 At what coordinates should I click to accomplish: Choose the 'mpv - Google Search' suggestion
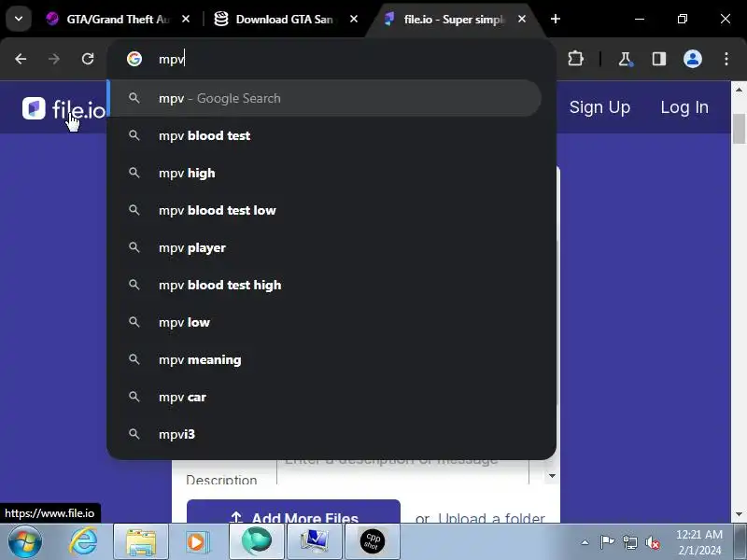click(x=325, y=98)
